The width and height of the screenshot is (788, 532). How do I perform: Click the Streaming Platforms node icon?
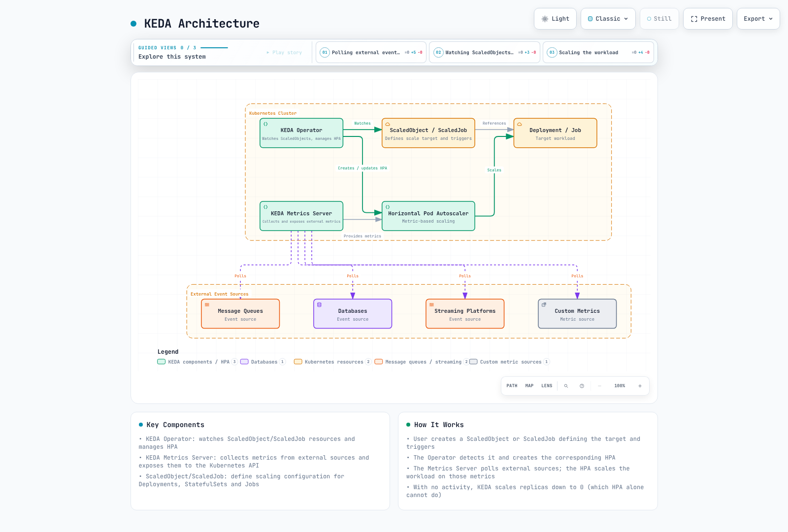431,304
